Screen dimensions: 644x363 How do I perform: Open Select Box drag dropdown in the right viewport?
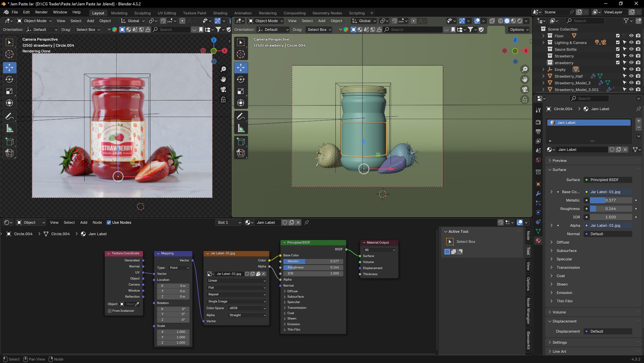319,30
